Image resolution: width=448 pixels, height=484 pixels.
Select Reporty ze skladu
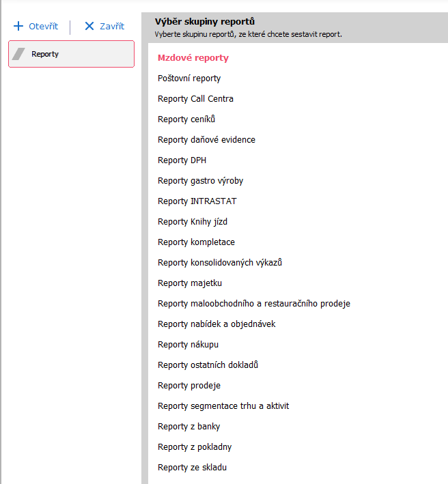(192, 468)
